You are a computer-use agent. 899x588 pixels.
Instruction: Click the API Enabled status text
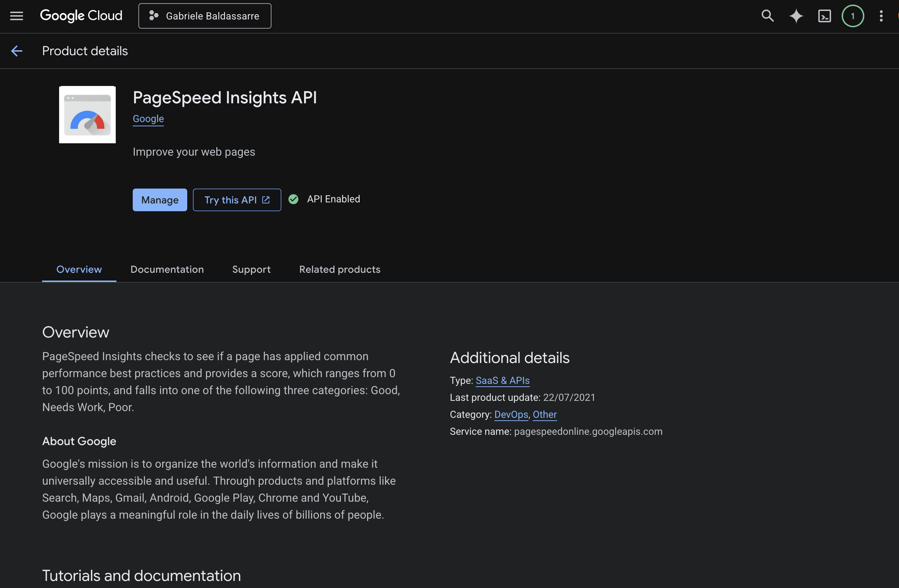[333, 199]
